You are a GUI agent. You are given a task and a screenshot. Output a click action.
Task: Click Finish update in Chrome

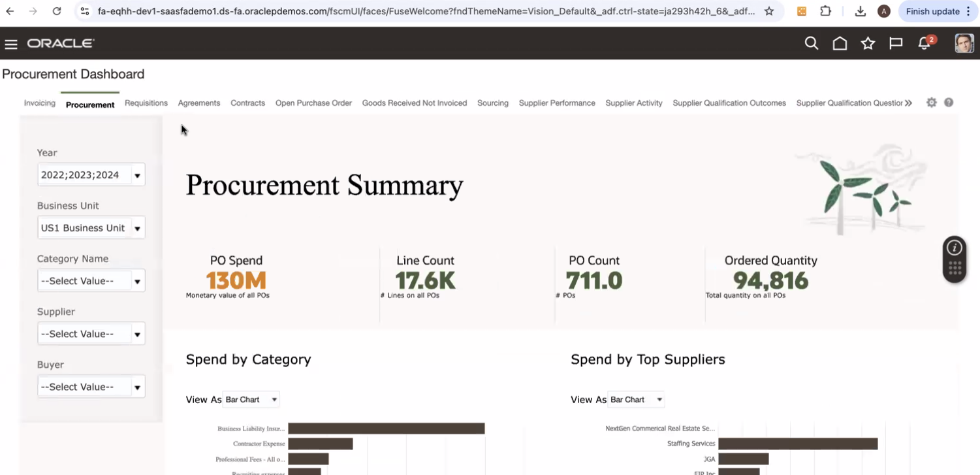click(933, 11)
